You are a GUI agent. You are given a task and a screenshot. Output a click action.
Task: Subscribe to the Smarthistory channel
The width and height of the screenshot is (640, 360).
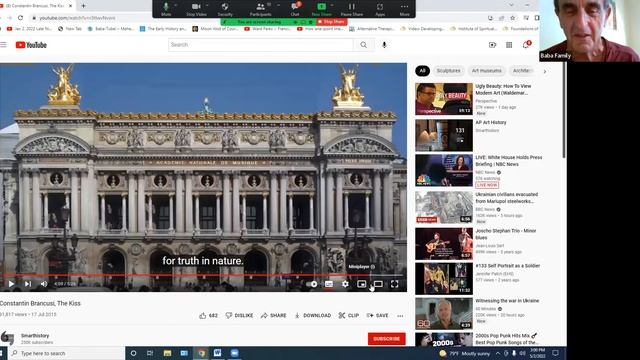(x=387, y=338)
